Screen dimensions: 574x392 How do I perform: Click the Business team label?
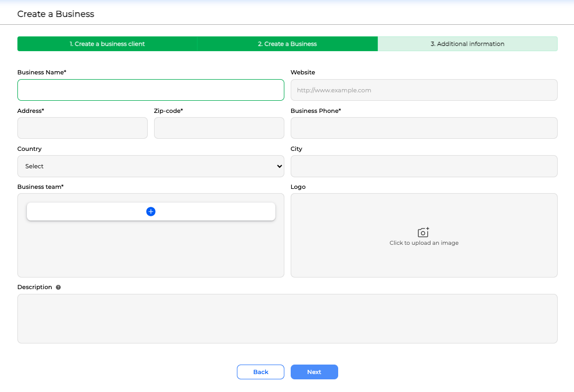pyautogui.click(x=40, y=187)
